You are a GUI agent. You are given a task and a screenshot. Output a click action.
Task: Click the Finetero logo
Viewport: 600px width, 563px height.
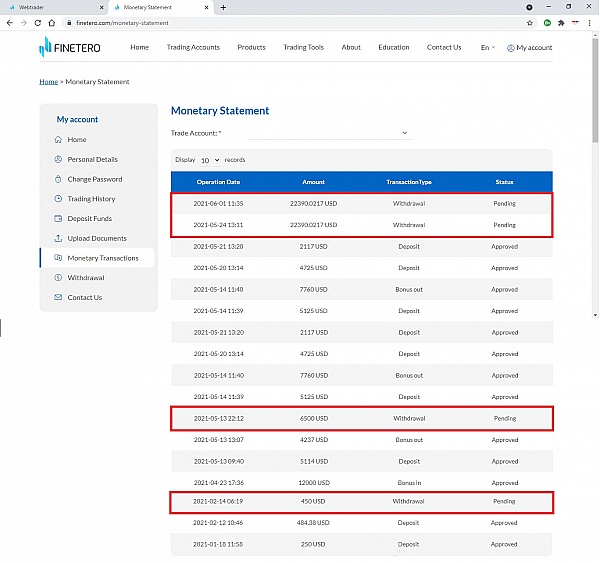click(x=70, y=47)
